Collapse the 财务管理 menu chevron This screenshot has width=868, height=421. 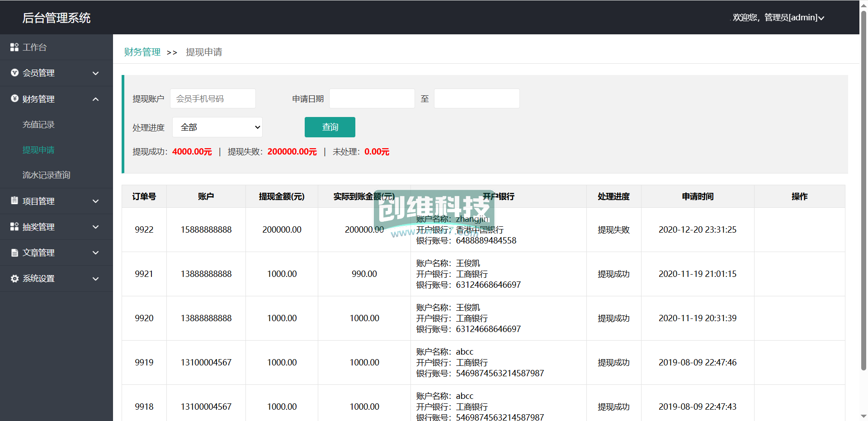95,99
